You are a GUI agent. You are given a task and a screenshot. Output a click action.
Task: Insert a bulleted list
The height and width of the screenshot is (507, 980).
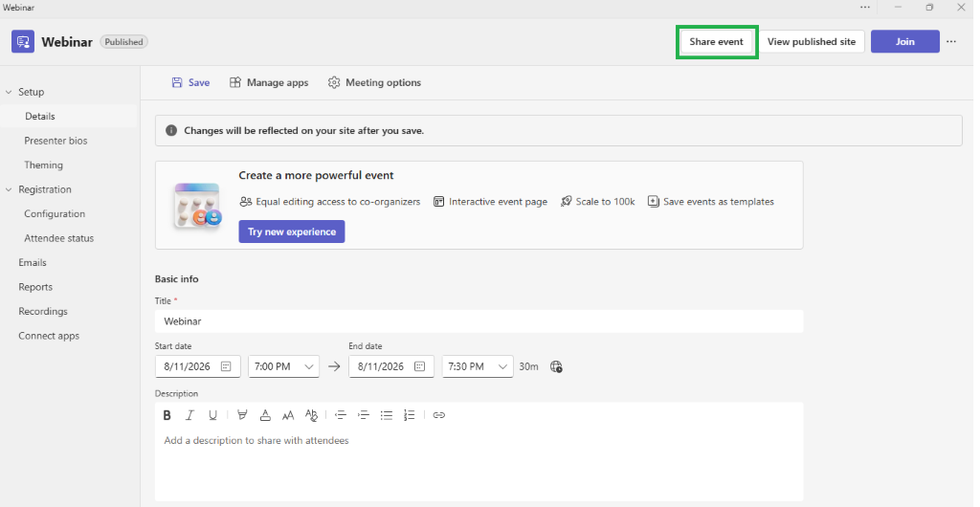(x=387, y=415)
